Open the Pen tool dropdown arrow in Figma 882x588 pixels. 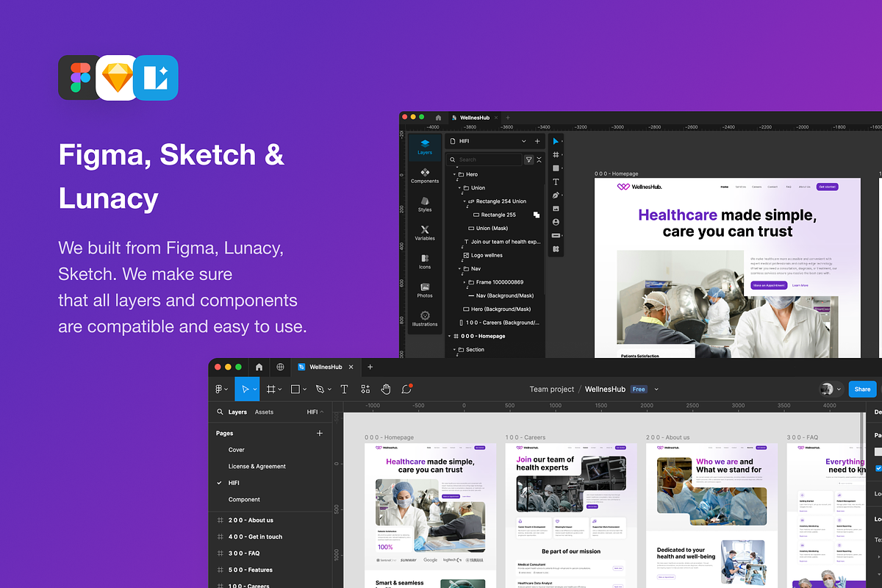[x=329, y=389]
